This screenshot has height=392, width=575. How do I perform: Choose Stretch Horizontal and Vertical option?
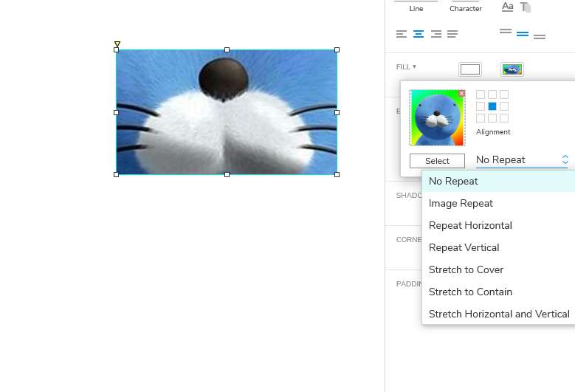[x=498, y=314]
